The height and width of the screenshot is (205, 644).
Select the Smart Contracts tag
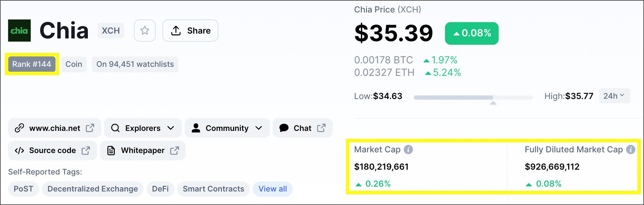[x=213, y=189]
